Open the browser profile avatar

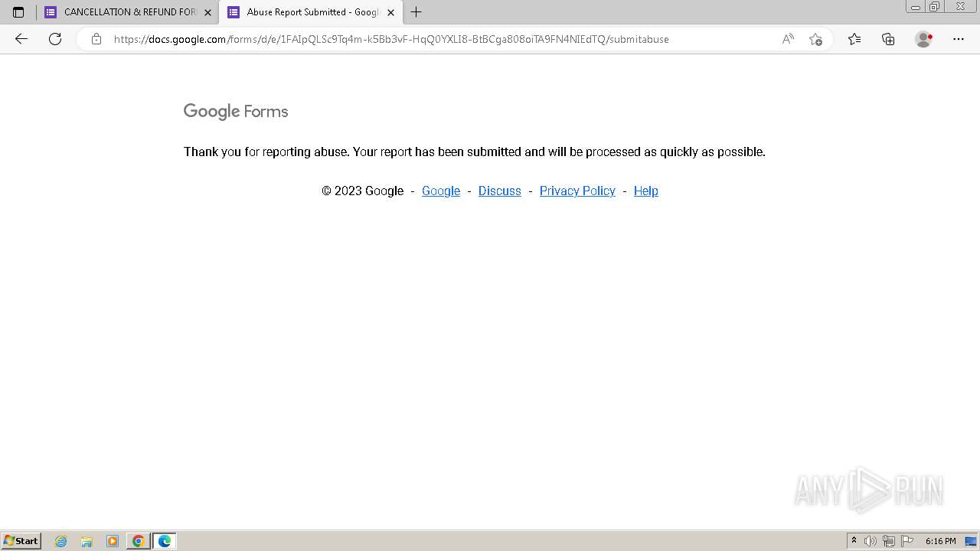tap(923, 39)
